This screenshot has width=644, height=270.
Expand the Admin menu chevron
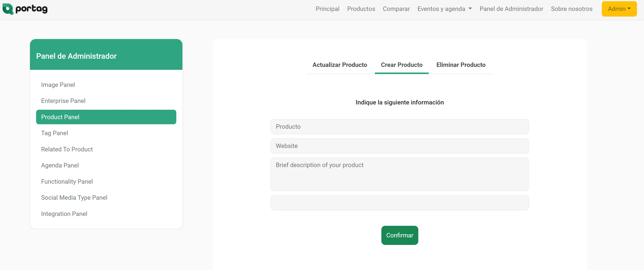[629, 9]
